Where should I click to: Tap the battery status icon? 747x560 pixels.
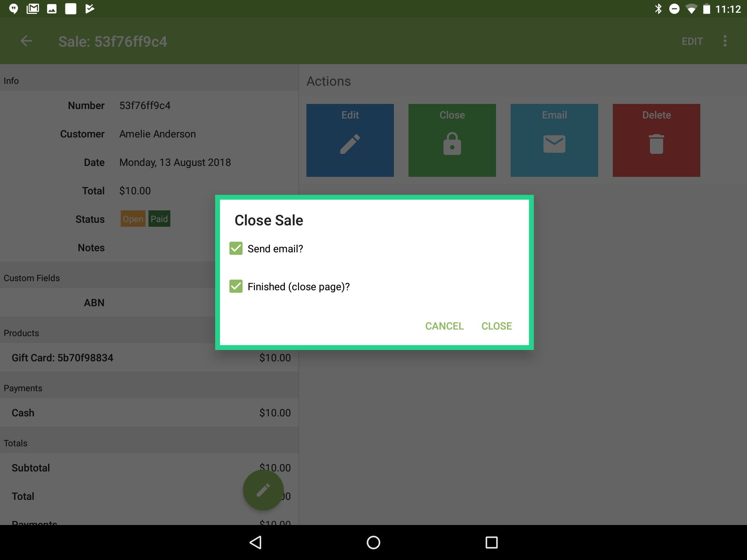(707, 9)
